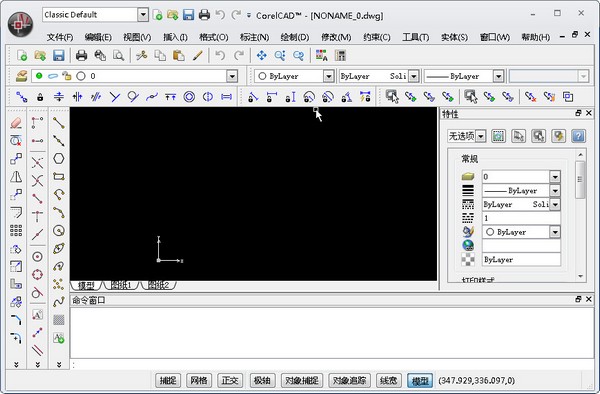600x394 pixels.
Task: Click the Paste clipboard icon
Action: tap(179, 56)
